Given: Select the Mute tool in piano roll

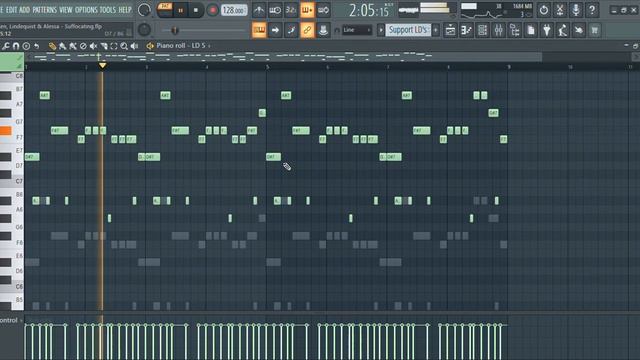Looking at the screenshot, I should (93, 46).
